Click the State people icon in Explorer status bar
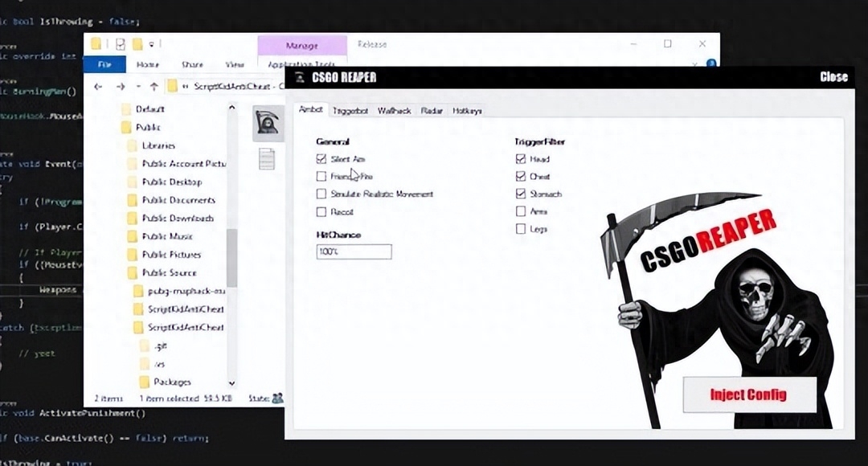 coord(277,398)
